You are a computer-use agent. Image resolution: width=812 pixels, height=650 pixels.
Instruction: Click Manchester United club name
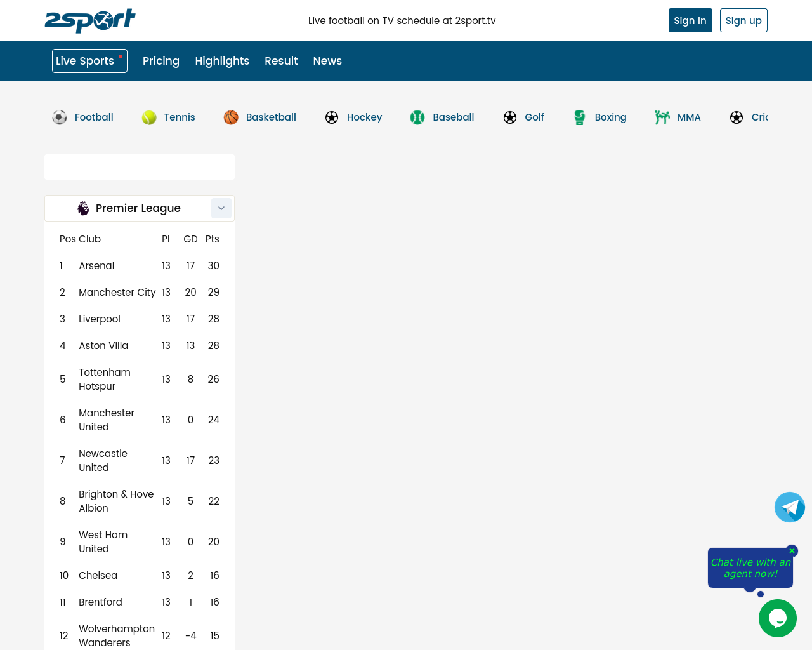coord(107,420)
